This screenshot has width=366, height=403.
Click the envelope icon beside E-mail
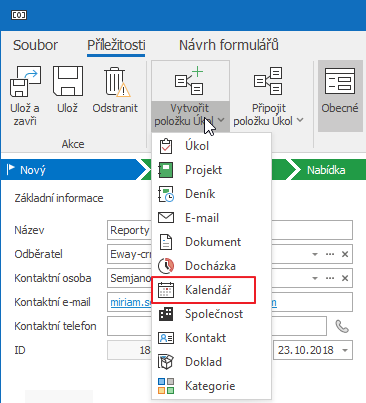coord(166,218)
